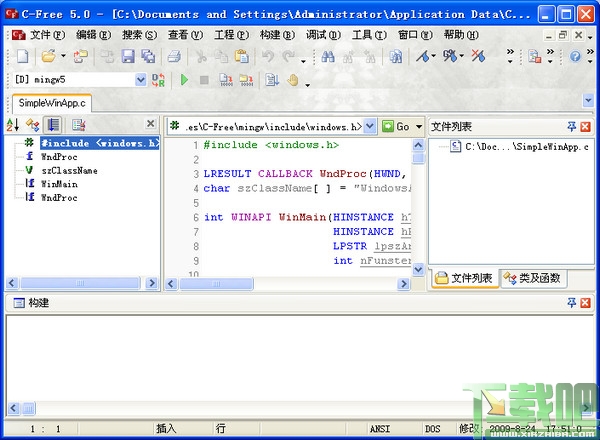Screen dimensions: 600x440
Task: Click the Stop square icon
Action: (x=204, y=80)
